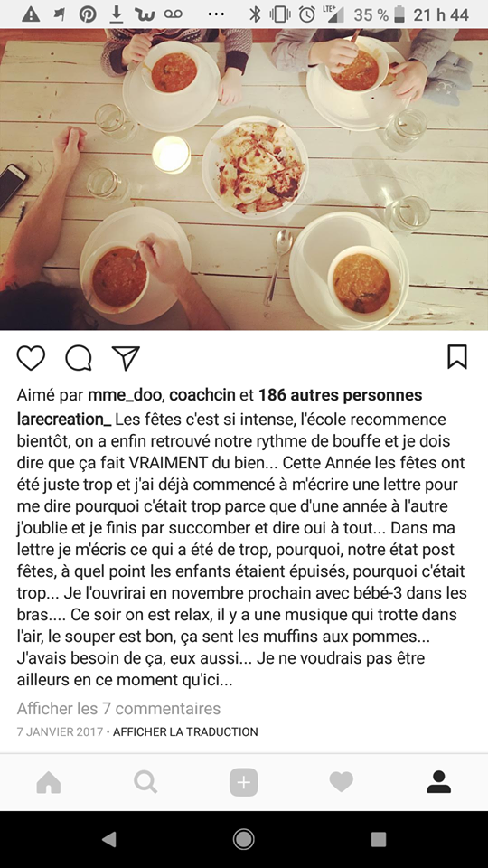Open Activity heart in bottom bar
The height and width of the screenshot is (868, 488).
[x=342, y=782]
